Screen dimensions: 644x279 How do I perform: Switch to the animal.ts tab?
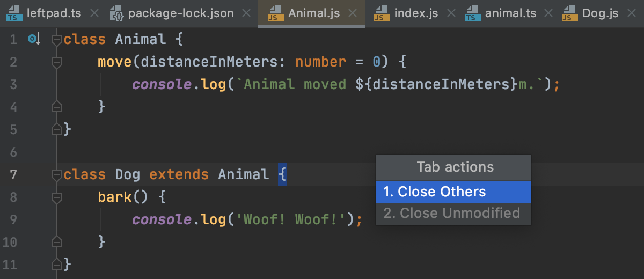pos(510,13)
